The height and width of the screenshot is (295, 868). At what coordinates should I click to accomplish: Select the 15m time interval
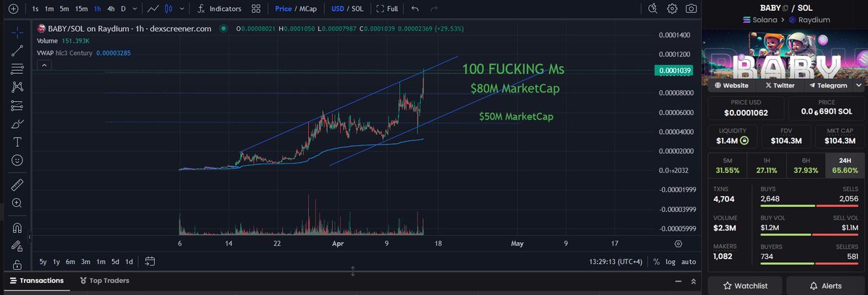point(82,9)
